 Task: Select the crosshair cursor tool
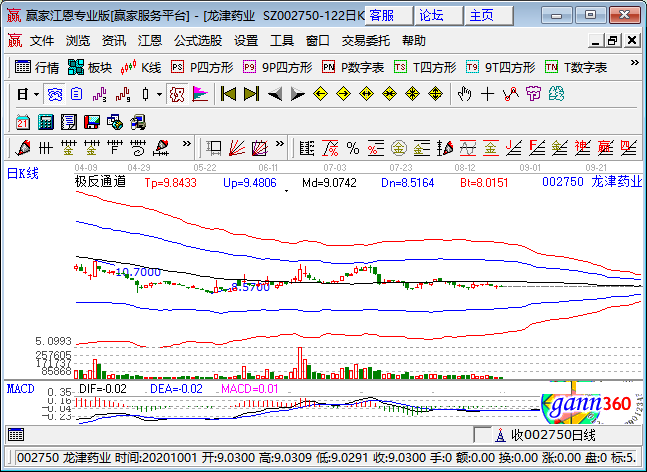tap(487, 94)
